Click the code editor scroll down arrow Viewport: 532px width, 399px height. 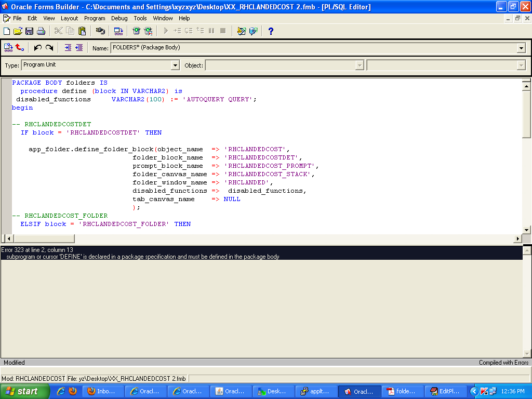click(x=526, y=230)
